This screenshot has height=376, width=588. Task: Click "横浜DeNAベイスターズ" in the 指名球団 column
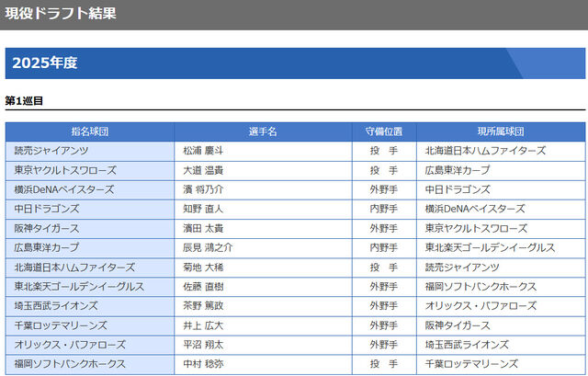(64, 189)
